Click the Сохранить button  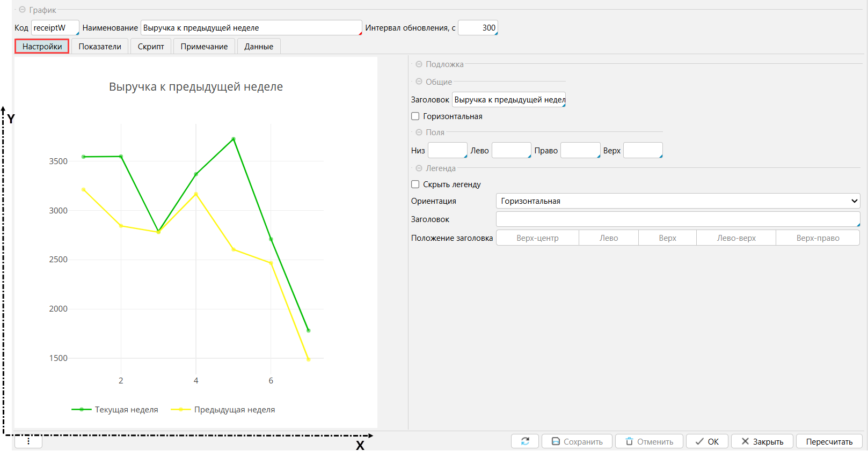(x=577, y=441)
